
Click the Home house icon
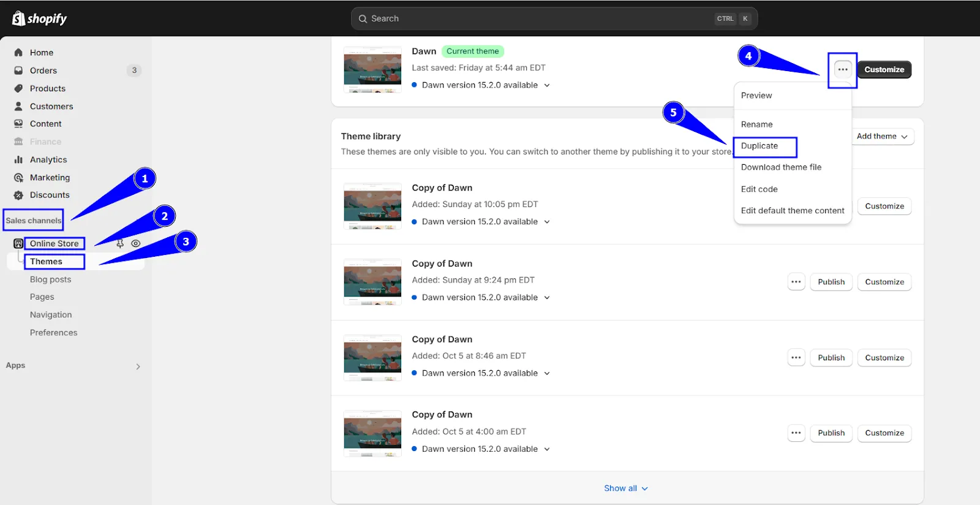point(18,53)
